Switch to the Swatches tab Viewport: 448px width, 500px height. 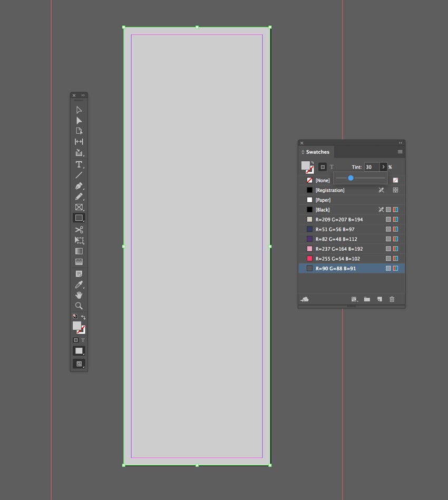click(x=318, y=152)
